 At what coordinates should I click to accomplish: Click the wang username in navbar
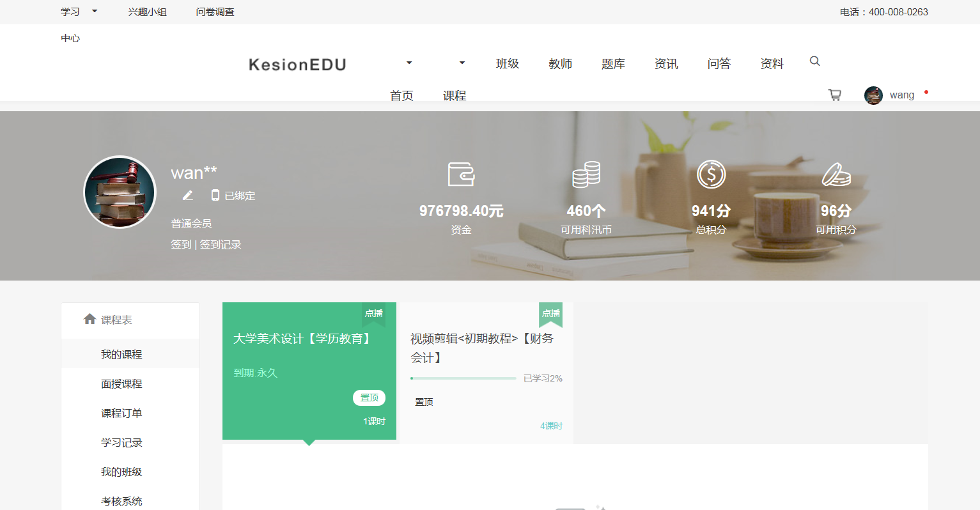pos(902,95)
